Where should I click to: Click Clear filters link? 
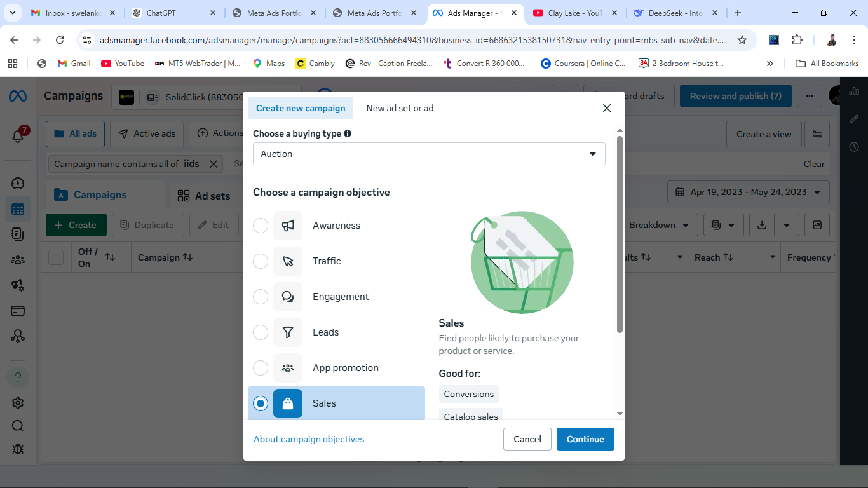pyautogui.click(x=814, y=164)
